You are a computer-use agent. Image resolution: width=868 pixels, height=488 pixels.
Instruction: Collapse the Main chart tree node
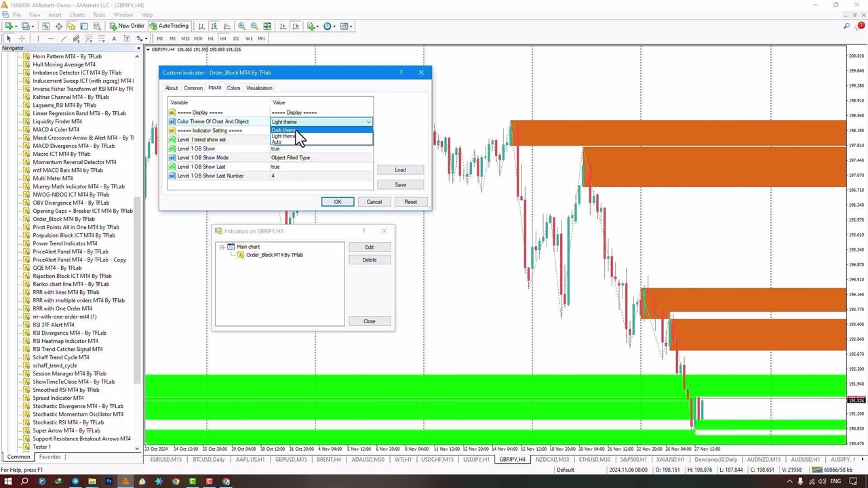tap(222, 247)
